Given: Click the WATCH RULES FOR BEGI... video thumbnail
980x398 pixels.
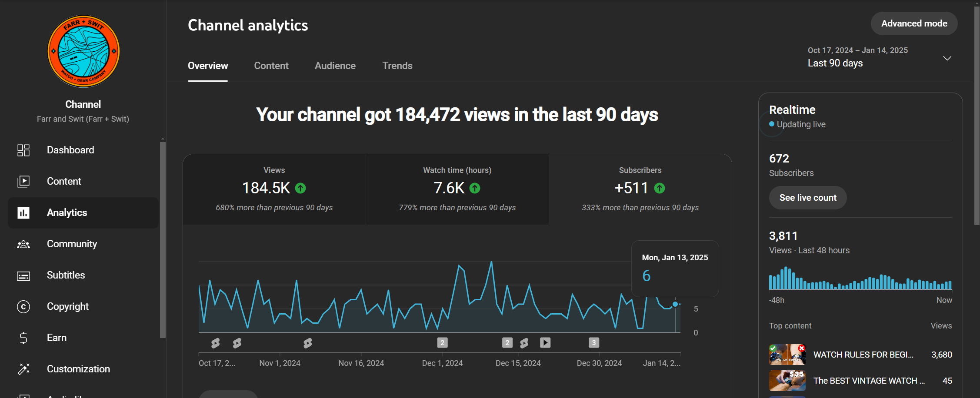Looking at the screenshot, I should pos(787,355).
